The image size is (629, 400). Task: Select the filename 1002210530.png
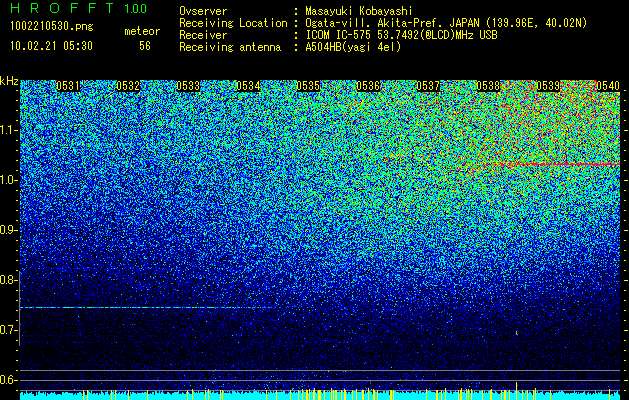click(x=52, y=26)
